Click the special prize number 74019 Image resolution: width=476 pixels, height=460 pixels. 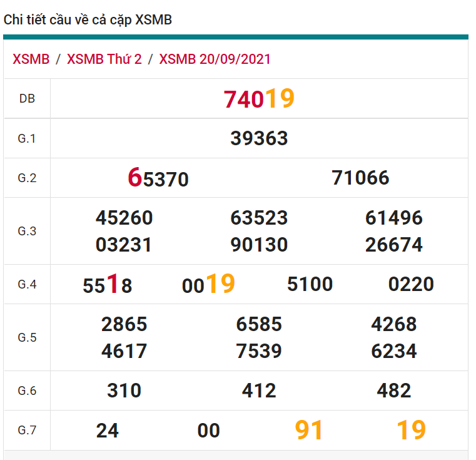[259, 99]
